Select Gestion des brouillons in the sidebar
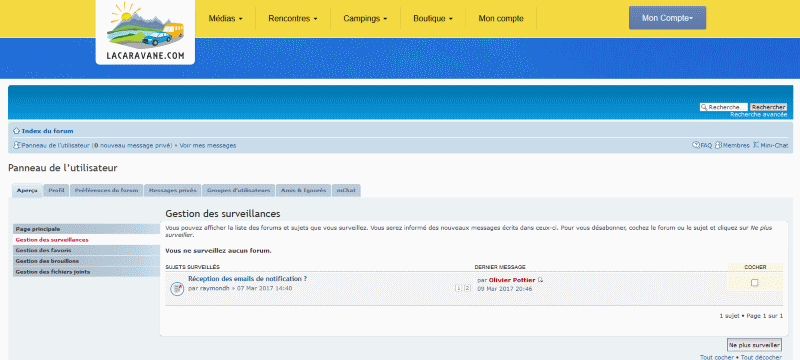800x360 pixels. [x=86, y=261]
